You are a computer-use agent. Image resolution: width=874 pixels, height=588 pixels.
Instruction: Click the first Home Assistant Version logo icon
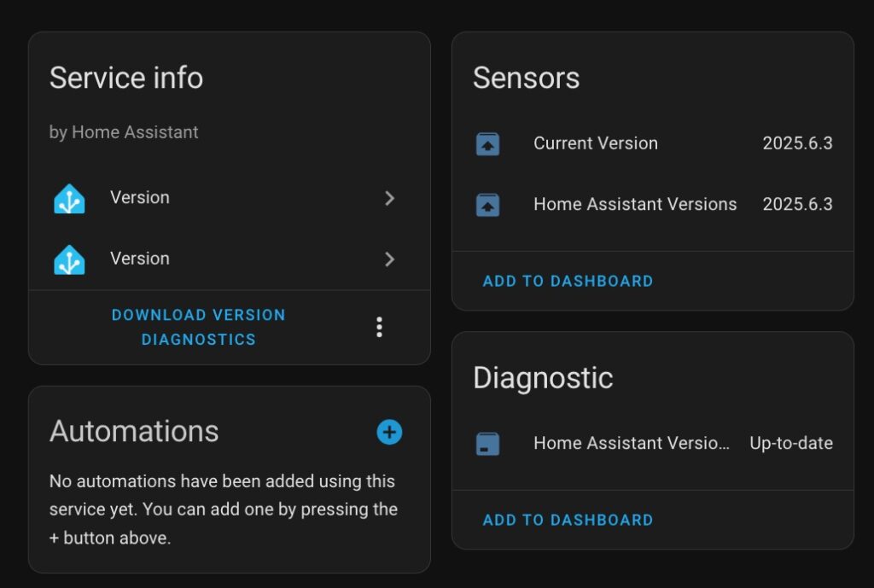[69, 198]
